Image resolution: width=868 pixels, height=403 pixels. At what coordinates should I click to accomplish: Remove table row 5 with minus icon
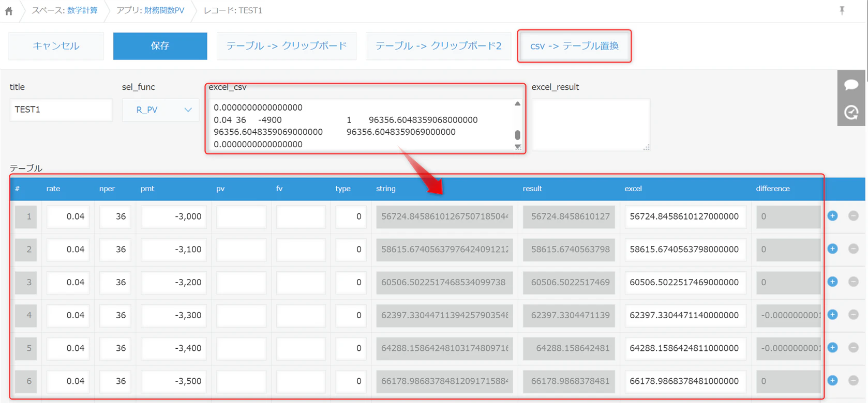[x=854, y=348]
